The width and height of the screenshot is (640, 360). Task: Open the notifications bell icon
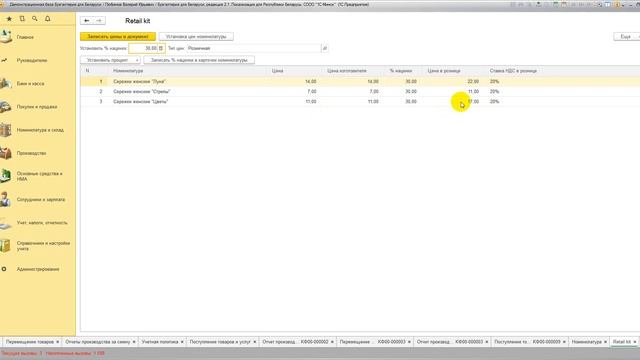click(x=47, y=19)
